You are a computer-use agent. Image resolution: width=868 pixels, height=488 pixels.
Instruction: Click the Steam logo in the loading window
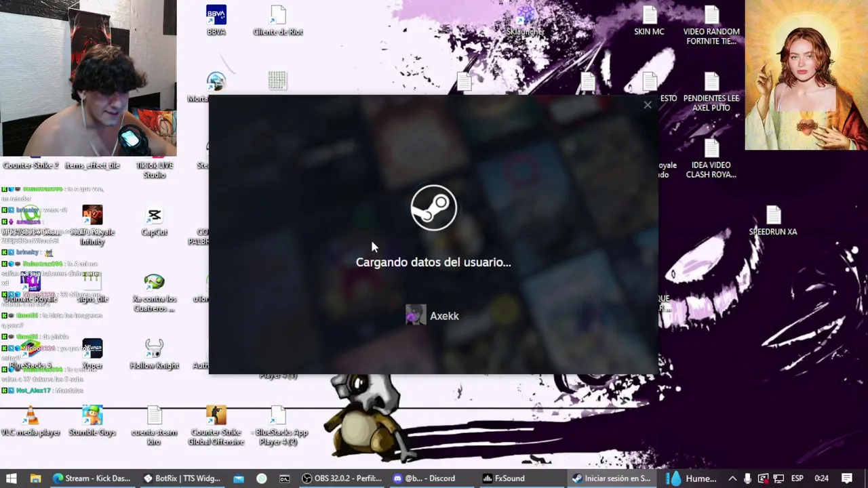[x=434, y=207]
